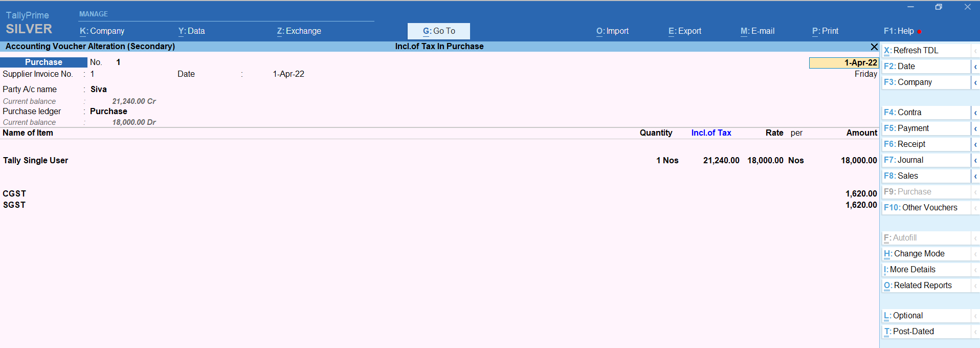Click the 1-Apr-22 date field
Screen dimensions: 980x348
(x=844, y=63)
